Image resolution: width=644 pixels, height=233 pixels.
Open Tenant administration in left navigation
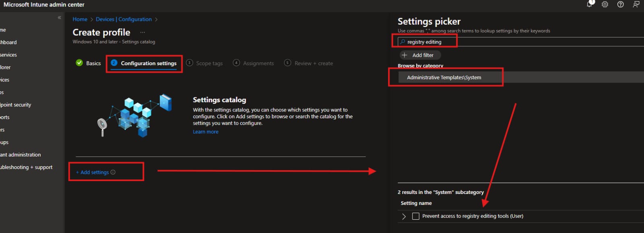pos(21,155)
